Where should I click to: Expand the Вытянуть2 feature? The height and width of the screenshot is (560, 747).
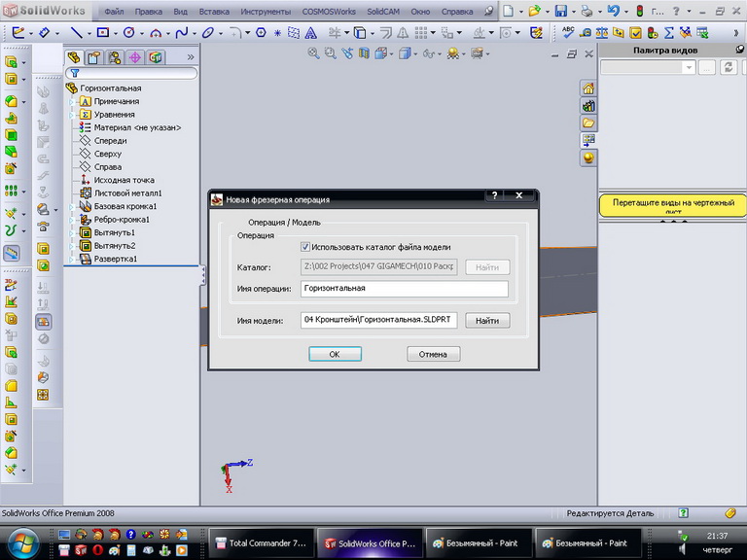[x=71, y=246]
